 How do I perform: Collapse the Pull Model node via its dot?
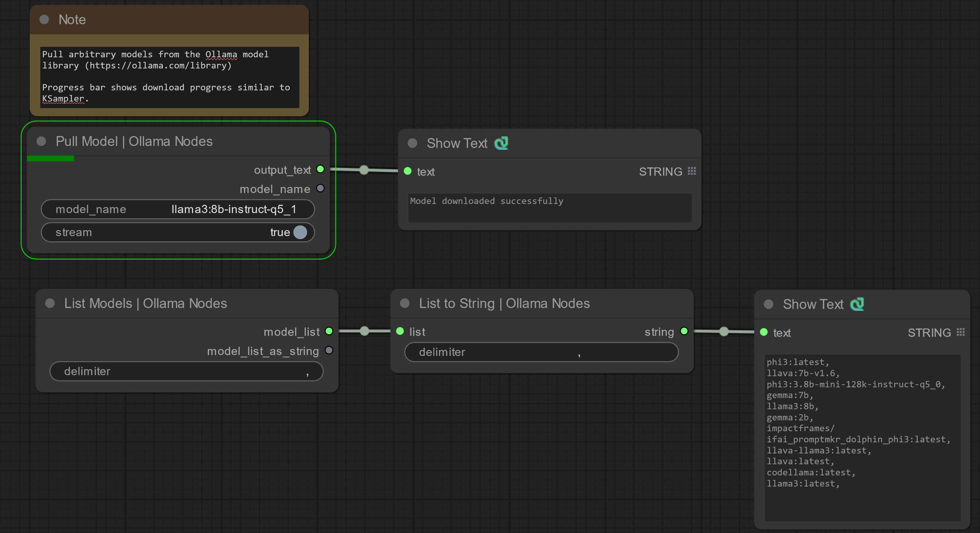pos(41,141)
